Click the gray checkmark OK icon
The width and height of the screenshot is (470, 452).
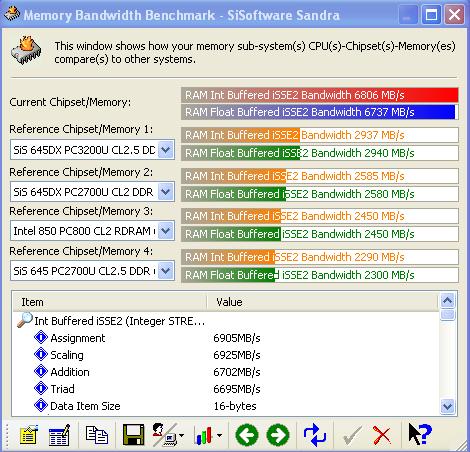(x=352, y=435)
